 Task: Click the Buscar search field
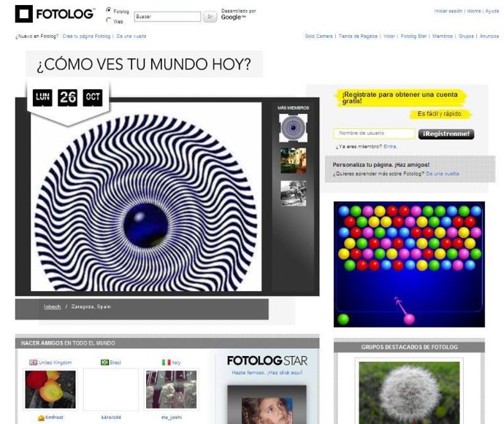point(167,16)
